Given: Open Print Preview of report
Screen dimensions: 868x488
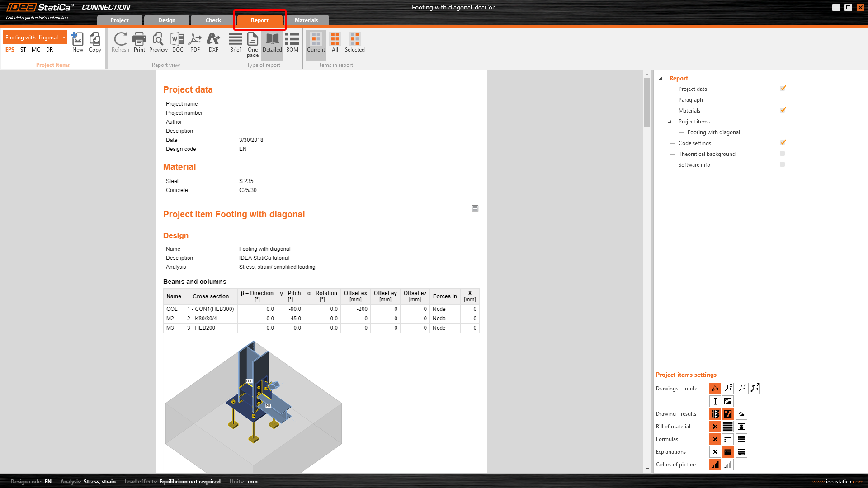Looking at the screenshot, I should pyautogui.click(x=158, y=42).
